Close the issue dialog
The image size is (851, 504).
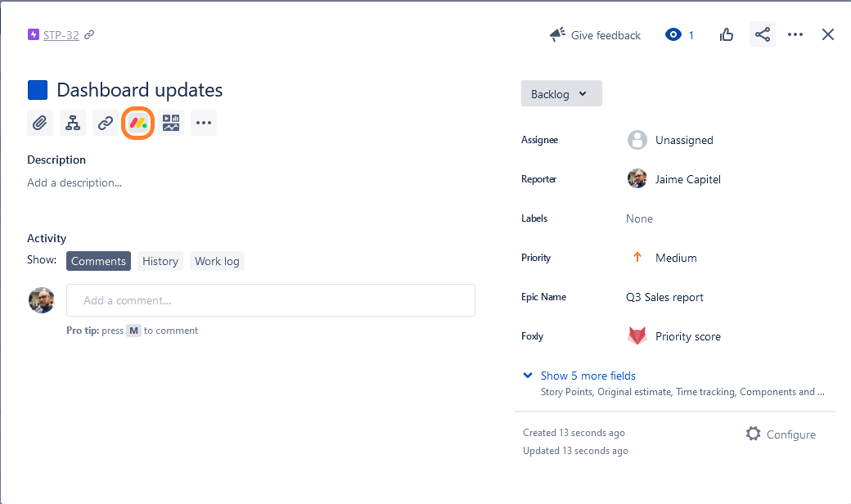[827, 34]
